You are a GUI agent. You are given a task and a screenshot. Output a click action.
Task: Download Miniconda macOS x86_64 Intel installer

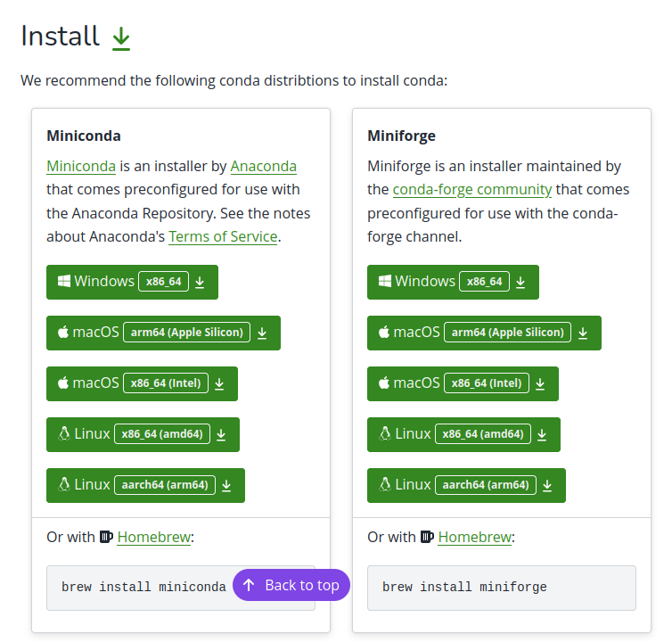(142, 383)
